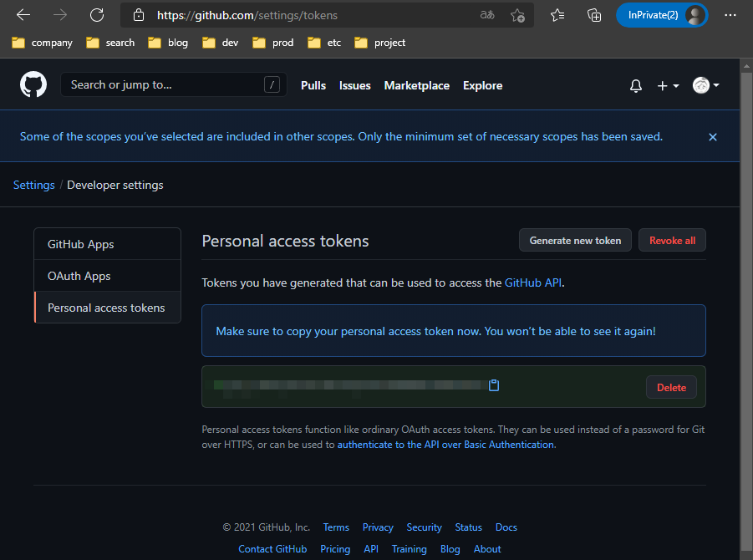753x560 pixels.
Task: Open the blog bookmarks folder
Action: point(168,43)
